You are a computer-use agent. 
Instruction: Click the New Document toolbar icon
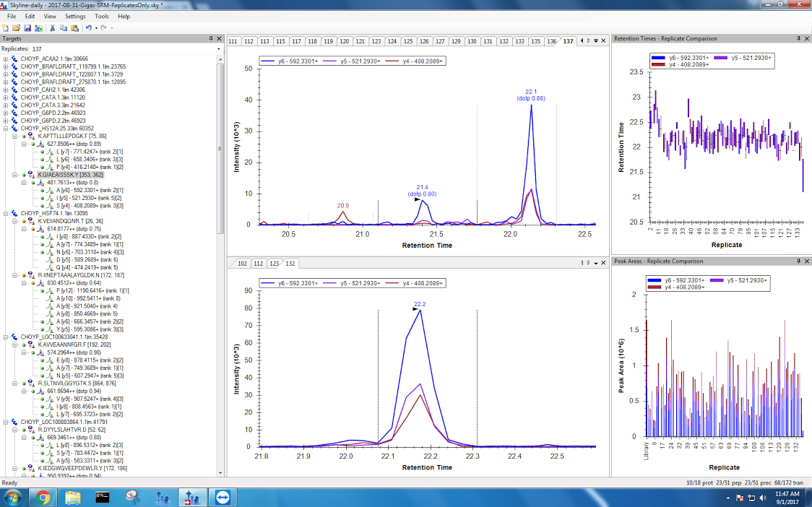(6, 27)
